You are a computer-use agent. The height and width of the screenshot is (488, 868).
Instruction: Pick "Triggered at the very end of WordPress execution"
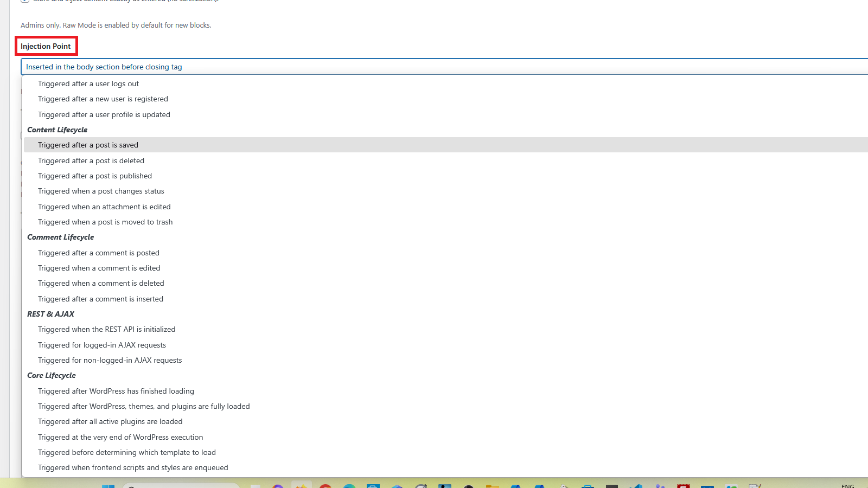(445, 437)
